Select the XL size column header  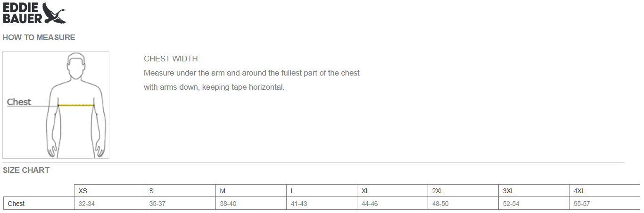coord(392,191)
